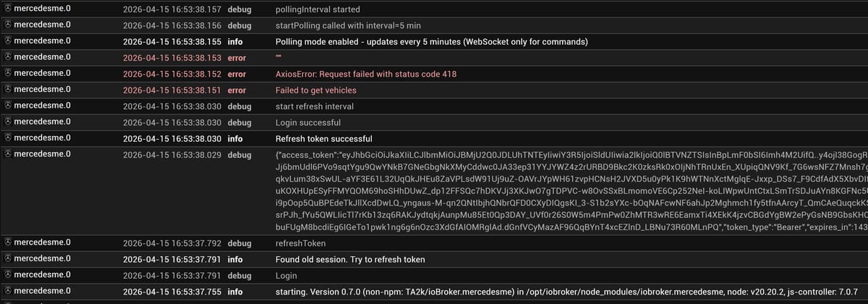Click Mercedes icon on the AxiosError row
868x304 pixels.
(8, 73)
